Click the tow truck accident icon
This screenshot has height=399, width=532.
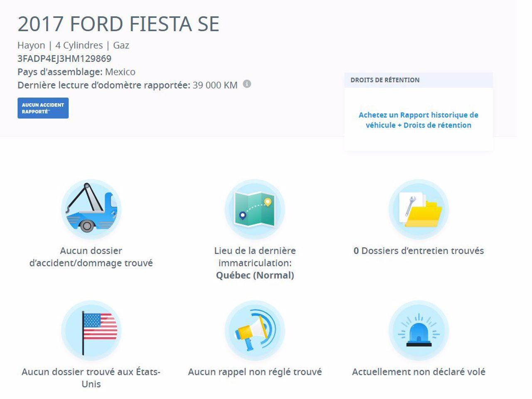click(x=91, y=209)
